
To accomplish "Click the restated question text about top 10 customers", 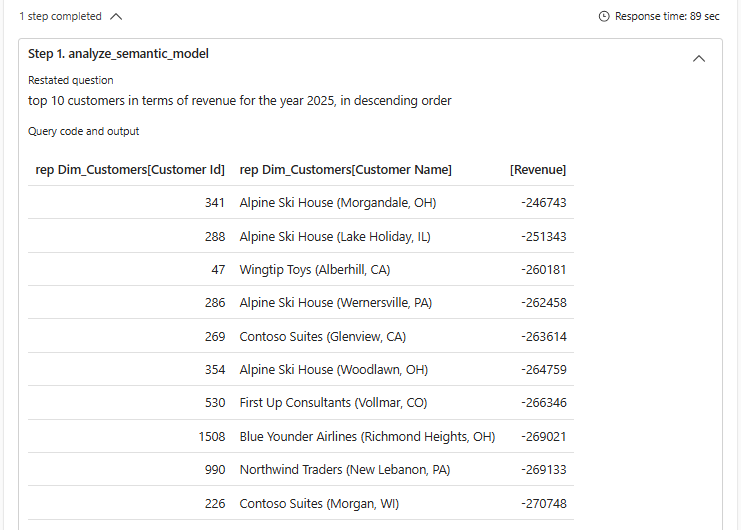I will pyautogui.click(x=240, y=101).
